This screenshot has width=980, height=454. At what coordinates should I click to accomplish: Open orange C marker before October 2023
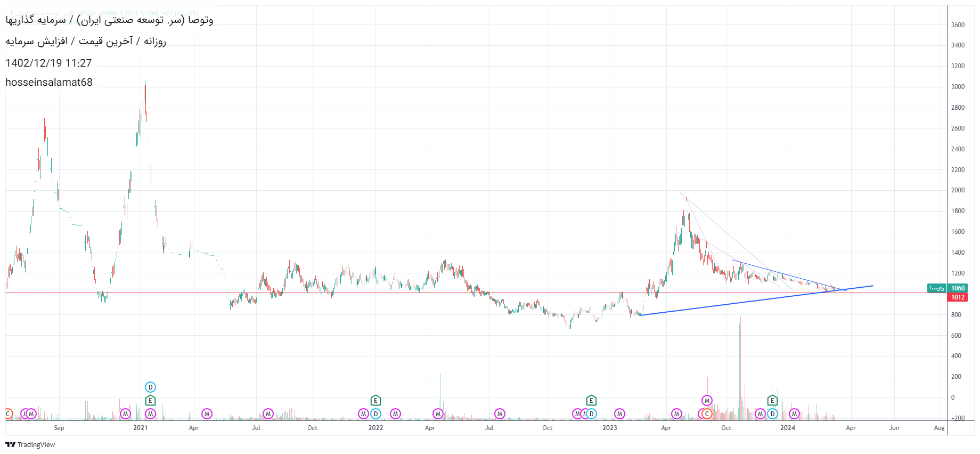click(x=707, y=414)
